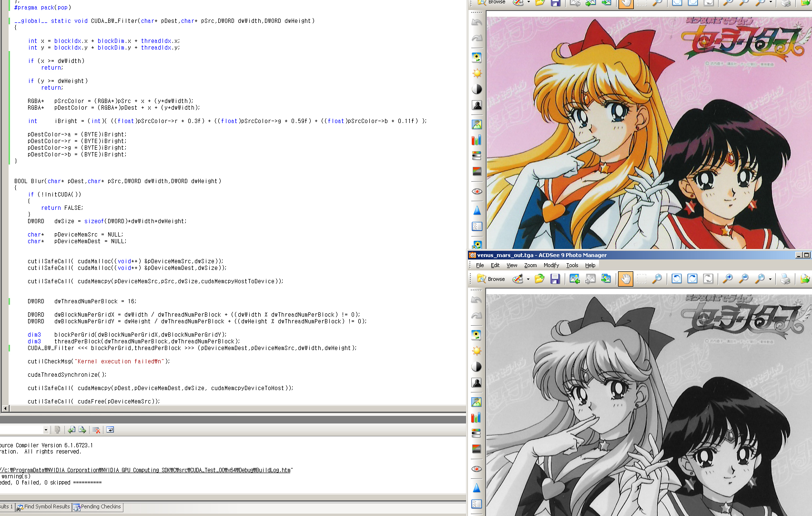The height and width of the screenshot is (516, 812).
Task: Expand the Edit Image palette dropdown arrow
Action: click(528, 279)
